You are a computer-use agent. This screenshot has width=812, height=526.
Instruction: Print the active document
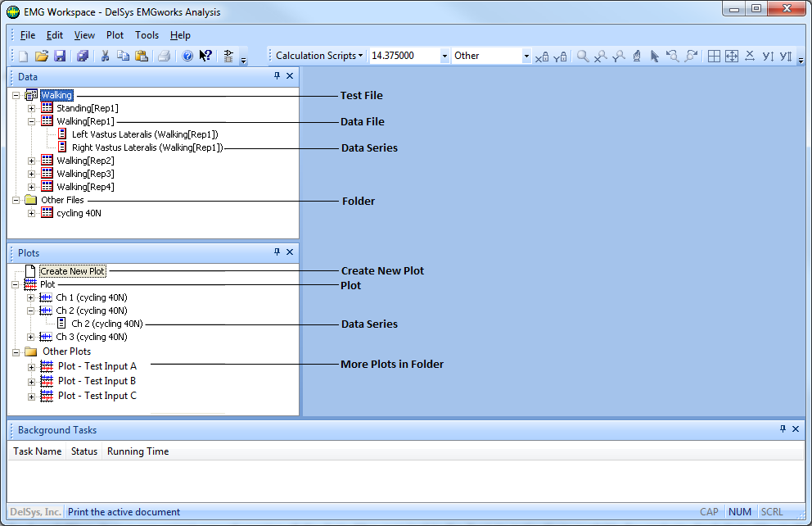[165, 56]
